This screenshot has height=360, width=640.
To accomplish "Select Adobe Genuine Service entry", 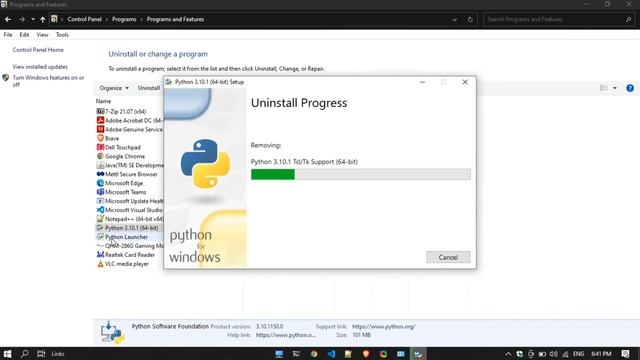I will 129,129.
